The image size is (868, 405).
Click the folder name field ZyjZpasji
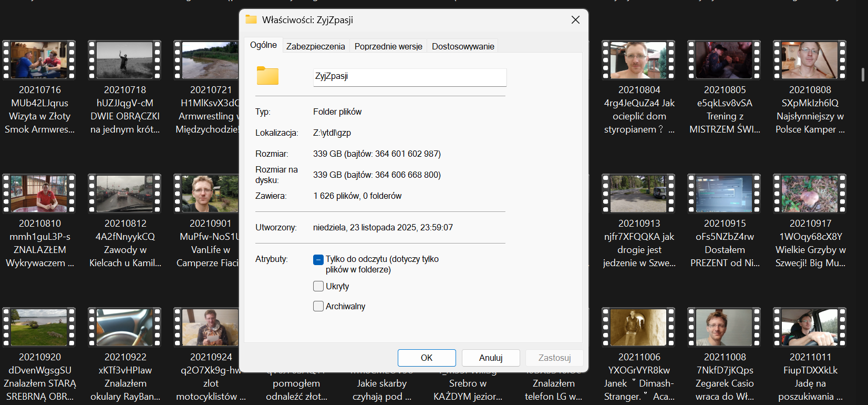point(409,77)
